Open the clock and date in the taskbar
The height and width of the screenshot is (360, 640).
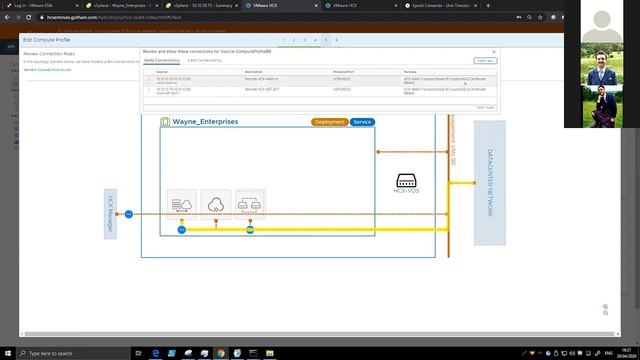[627, 353]
